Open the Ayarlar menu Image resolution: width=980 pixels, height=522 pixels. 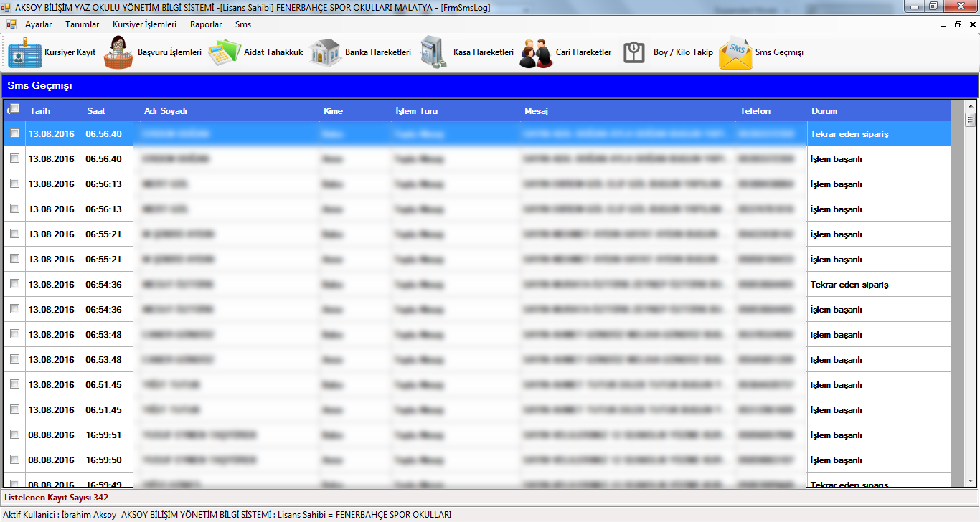click(x=39, y=24)
